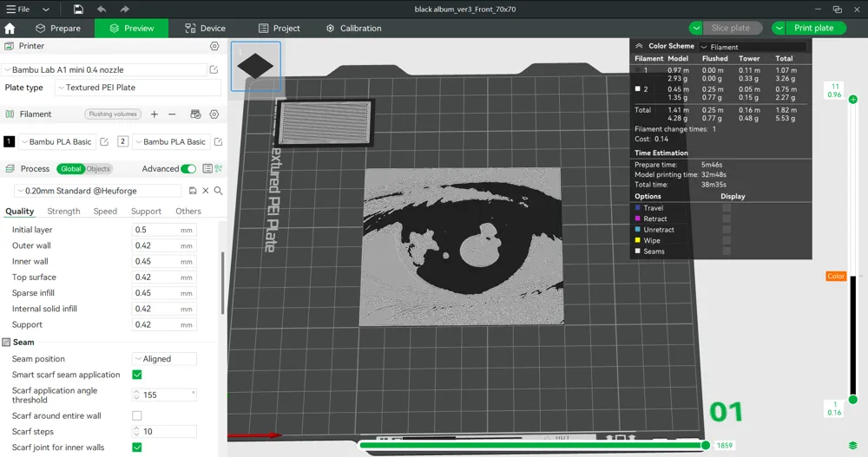Image resolution: width=868 pixels, height=457 pixels.
Task: Click the process settings list icon
Action: coord(207,168)
